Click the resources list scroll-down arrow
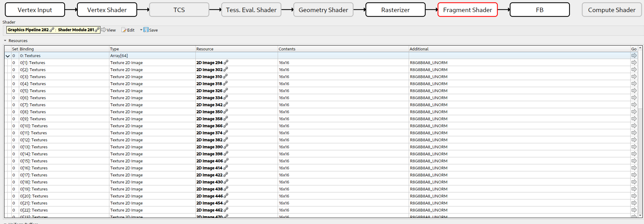This screenshot has width=644, height=224. pyautogui.click(x=640, y=216)
